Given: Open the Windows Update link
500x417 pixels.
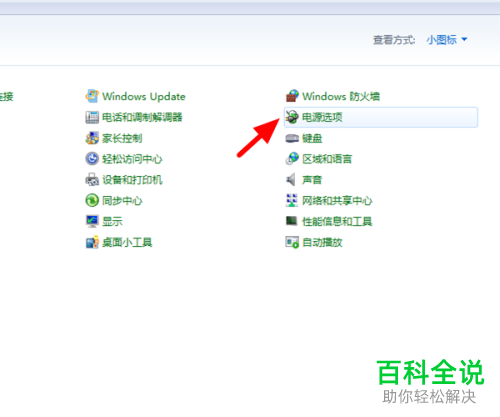Looking at the screenshot, I should (144, 97).
